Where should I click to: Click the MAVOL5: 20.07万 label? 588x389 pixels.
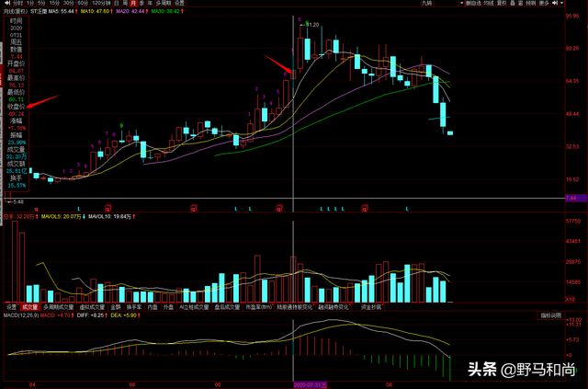(x=63, y=217)
